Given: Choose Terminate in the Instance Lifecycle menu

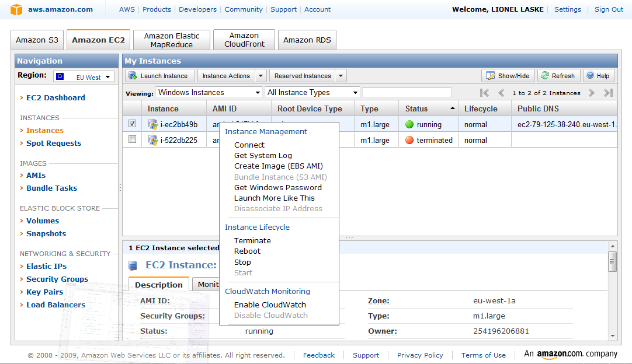Looking at the screenshot, I should click(x=252, y=240).
